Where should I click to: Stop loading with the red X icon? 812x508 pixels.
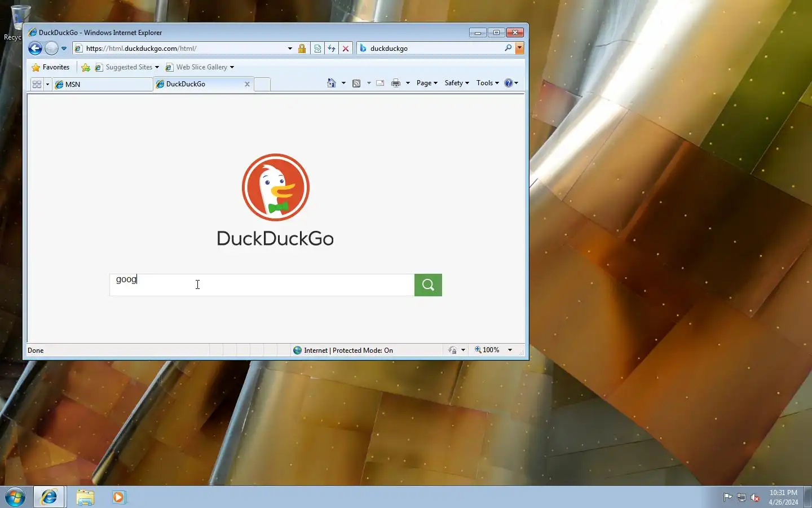click(346, 49)
